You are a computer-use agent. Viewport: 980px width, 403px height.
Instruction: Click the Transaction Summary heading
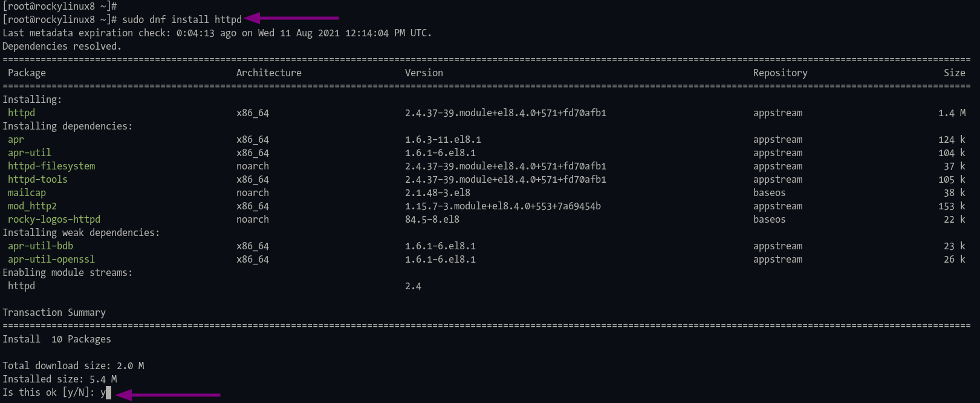[54, 313]
